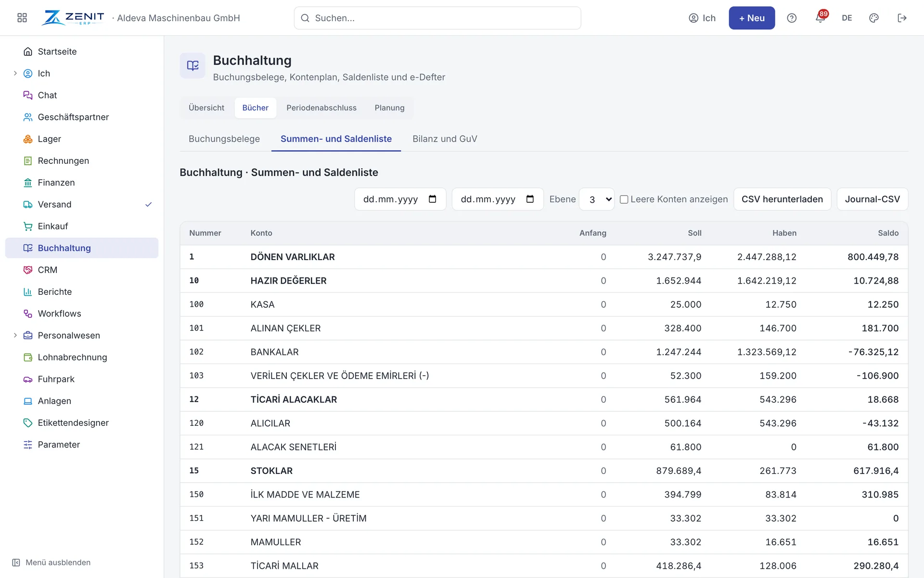Click Journal-CSV button
Image resolution: width=924 pixels, height=578 pixels.
872,199
